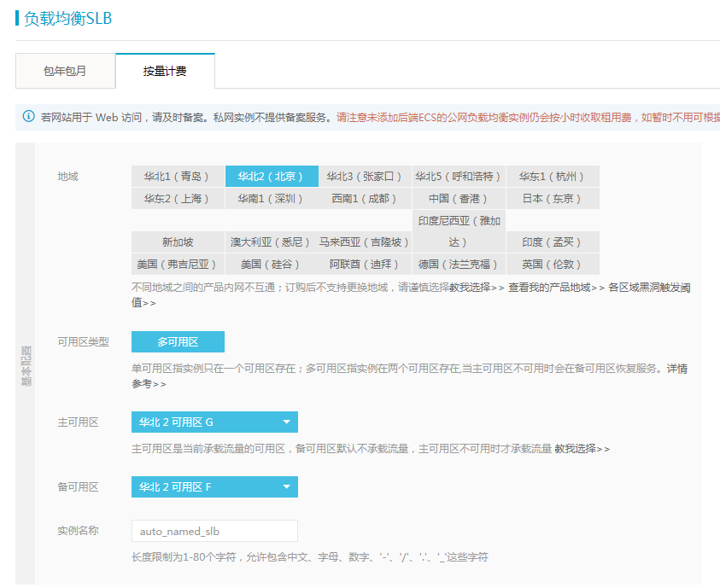Open the region 教我选择>> link
Screen dimensions: 720x588
click(477, 288)
